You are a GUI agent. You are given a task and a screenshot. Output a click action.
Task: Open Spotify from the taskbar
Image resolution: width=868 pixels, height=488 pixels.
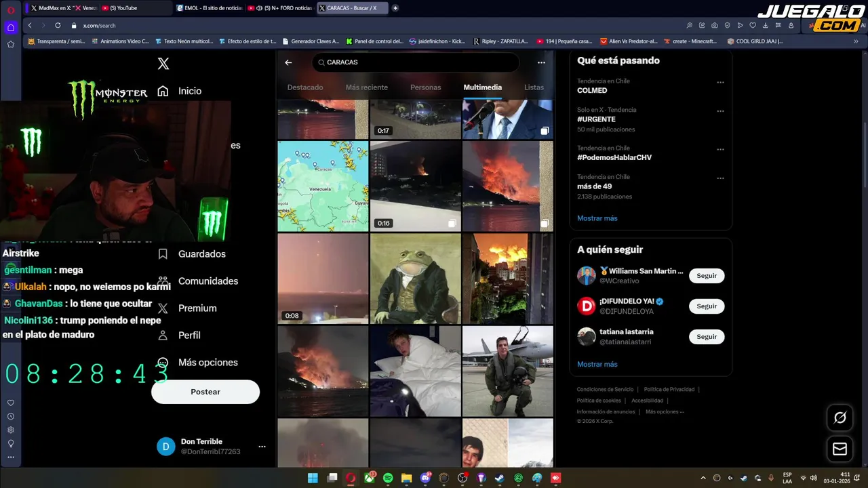388,478
